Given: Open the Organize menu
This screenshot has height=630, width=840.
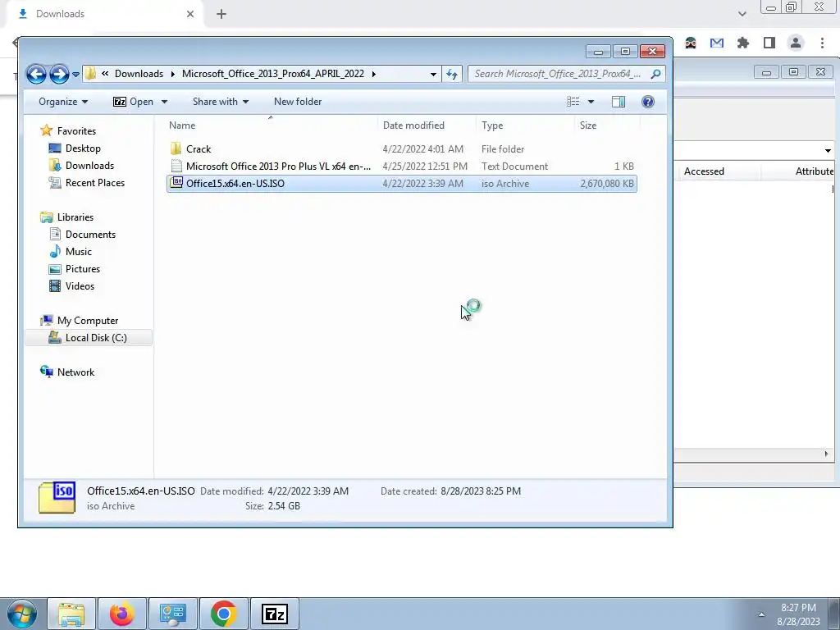Looking at the screenshot, I should pos(62,102).
